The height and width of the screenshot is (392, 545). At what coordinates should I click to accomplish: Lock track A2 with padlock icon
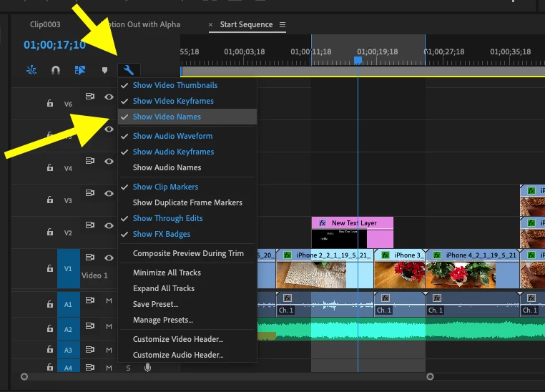[50, 328]
